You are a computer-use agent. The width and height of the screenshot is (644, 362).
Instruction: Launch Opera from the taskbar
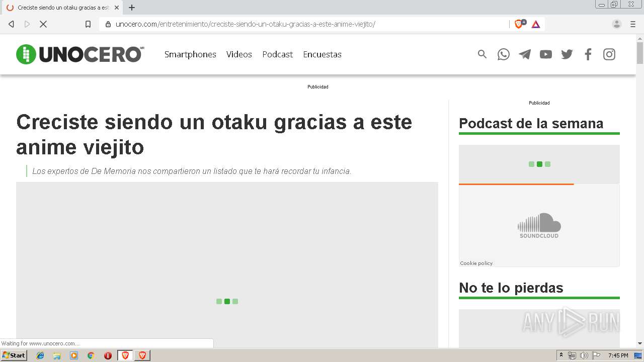[x=108, y=355]
